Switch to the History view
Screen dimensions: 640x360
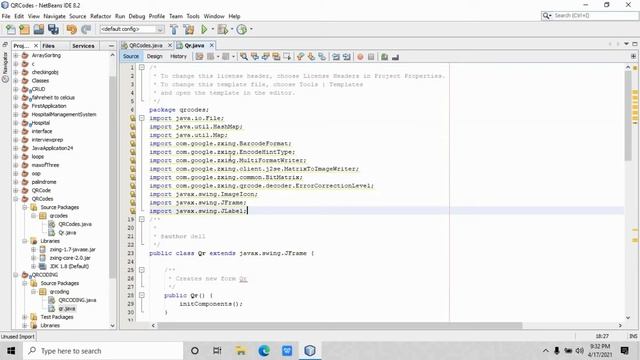(178, 56)
